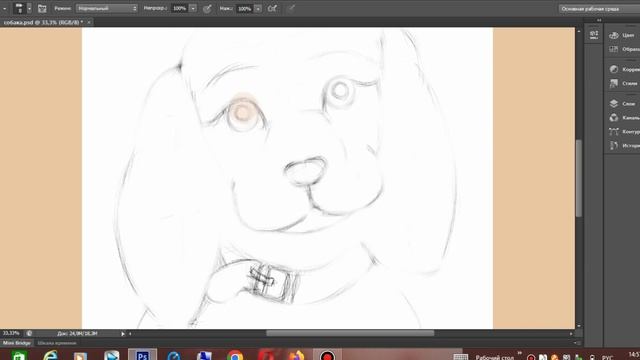Open the History (История) panel

pyautogui.click(x=624, y=145)
